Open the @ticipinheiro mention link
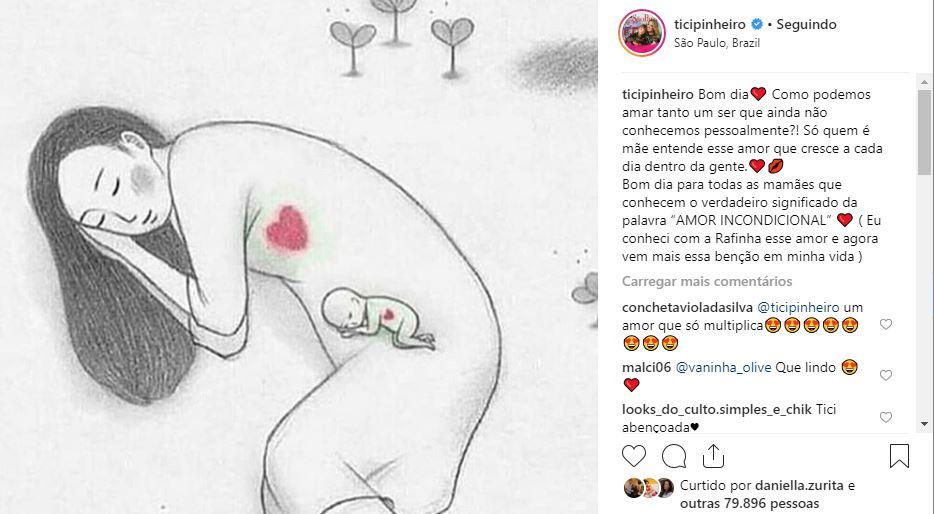 pyautogui.click(x=798, y=307)
